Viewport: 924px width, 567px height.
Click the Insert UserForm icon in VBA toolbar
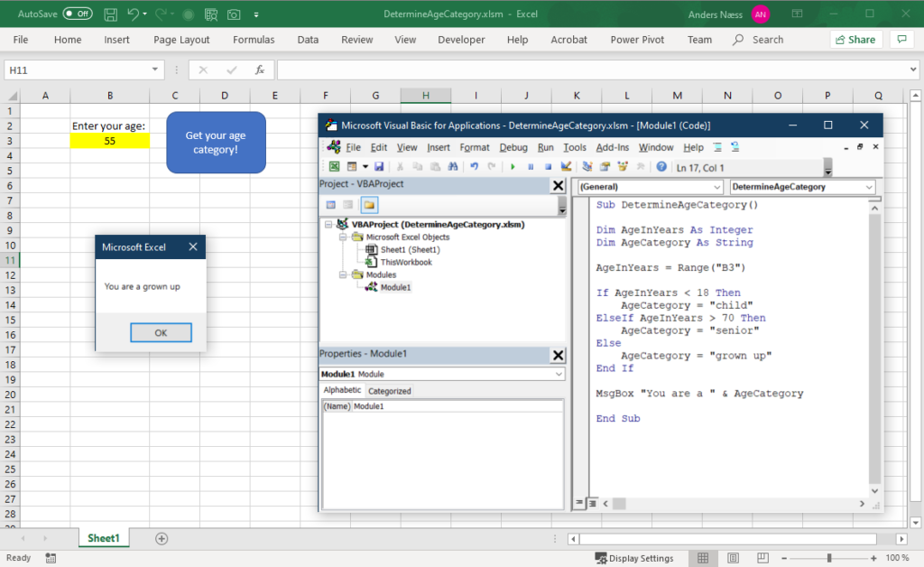click(x=352, y=167)
